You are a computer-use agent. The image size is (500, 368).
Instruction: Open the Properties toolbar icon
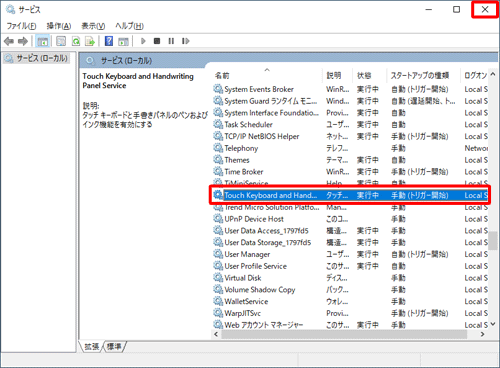pos(61,41)
